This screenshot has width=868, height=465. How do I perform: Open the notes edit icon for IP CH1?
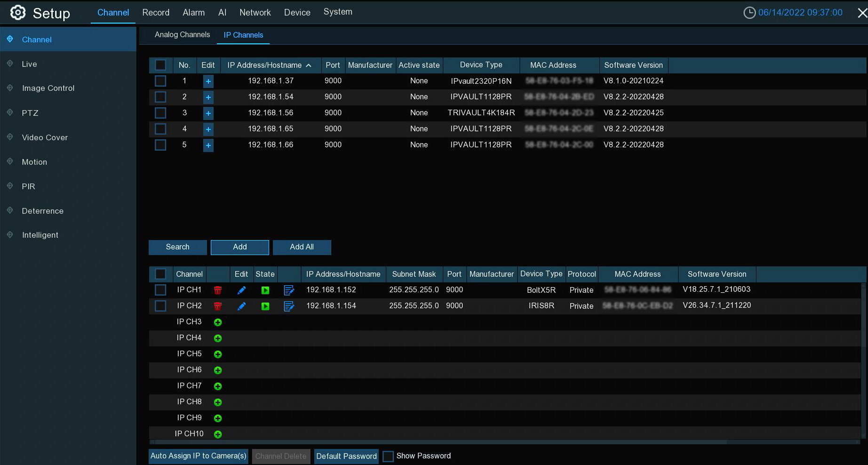289,290
